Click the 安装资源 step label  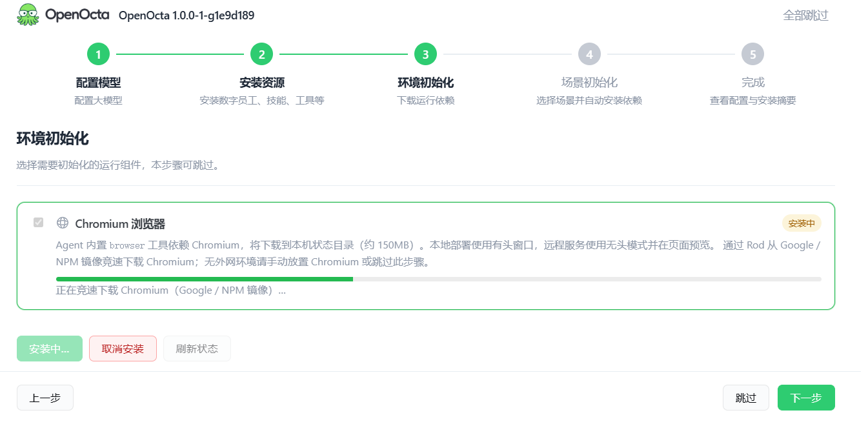tap(261, 83)
